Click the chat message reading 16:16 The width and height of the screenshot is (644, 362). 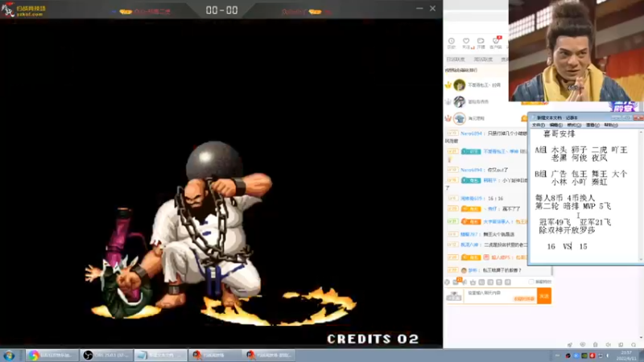tap(495, 198)
